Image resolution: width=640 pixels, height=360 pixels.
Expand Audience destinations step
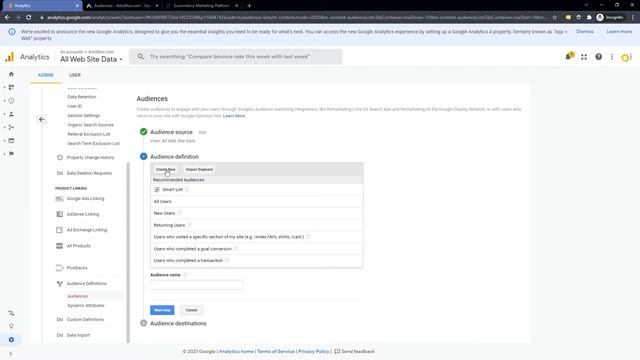[x=178, y=323]
